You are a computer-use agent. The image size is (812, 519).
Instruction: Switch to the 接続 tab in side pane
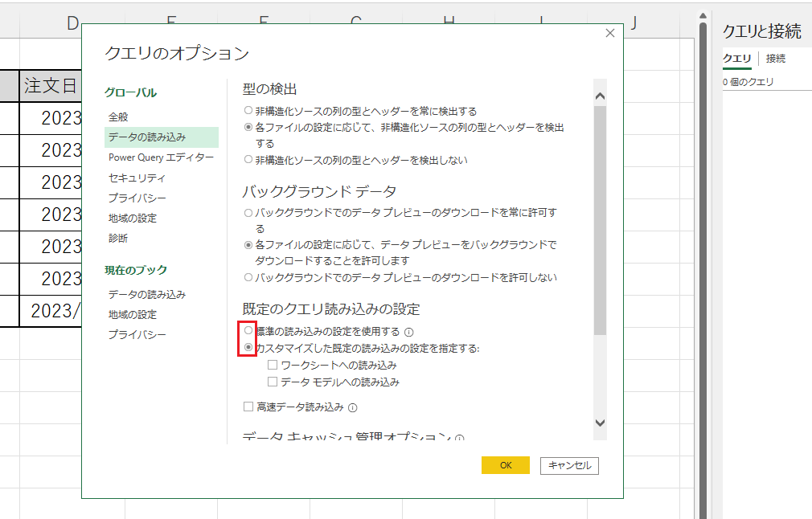pyautogui.click(x=776, y=59)
